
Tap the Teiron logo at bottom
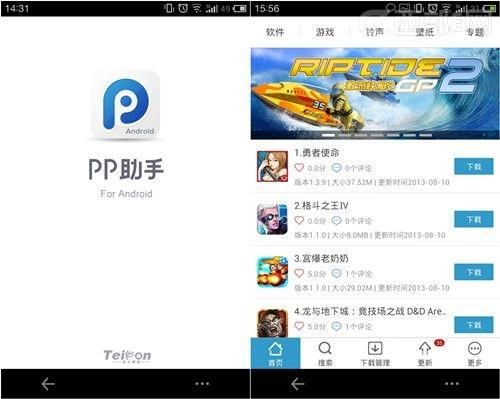127,356
